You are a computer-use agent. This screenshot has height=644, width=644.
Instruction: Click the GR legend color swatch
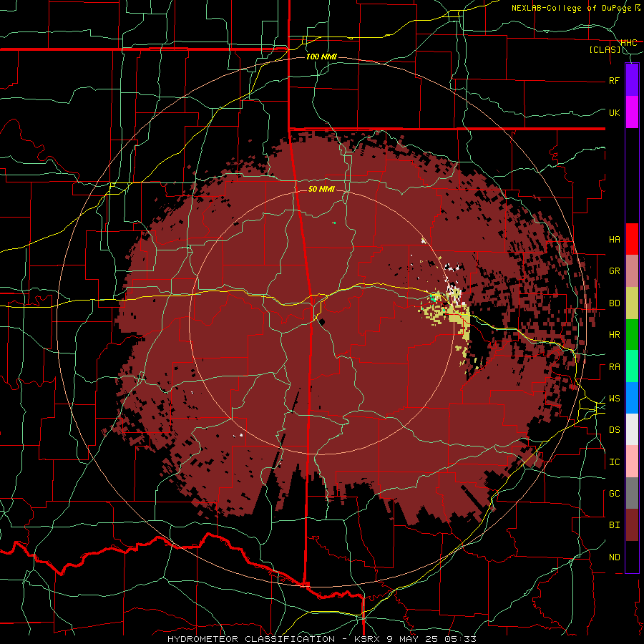(632, 271)
